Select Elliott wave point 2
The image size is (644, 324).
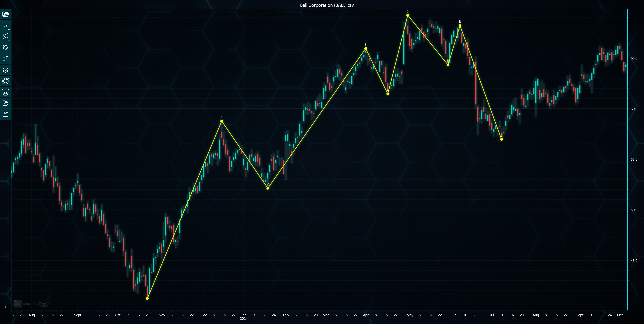[x=268, y=188]
